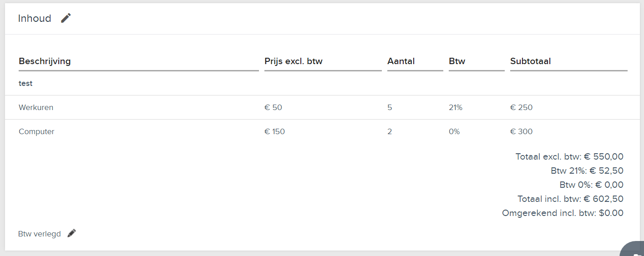Click the 21% Btw value for Werkuren
The height and width of the screenshot is (256, 644).
click(456, 108)
